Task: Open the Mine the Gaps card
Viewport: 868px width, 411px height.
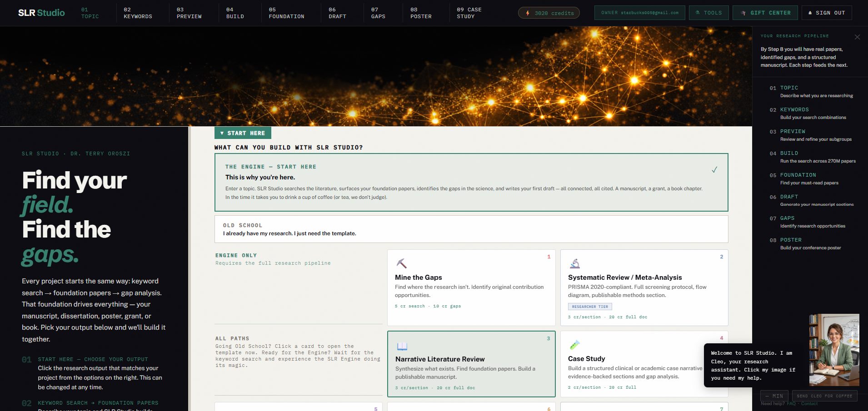Action: tap(471, 287)
